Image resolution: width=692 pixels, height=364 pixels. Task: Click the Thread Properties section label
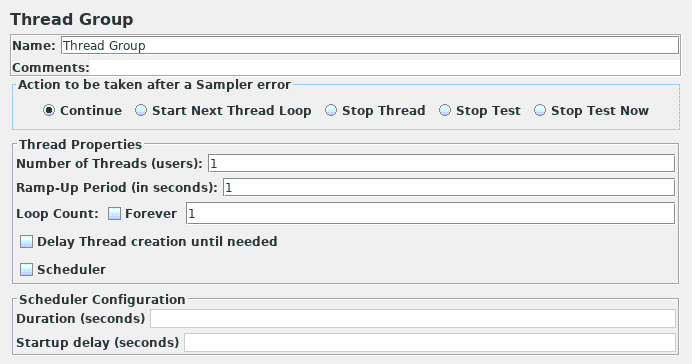pyautogui.click(x=80, y=144)
